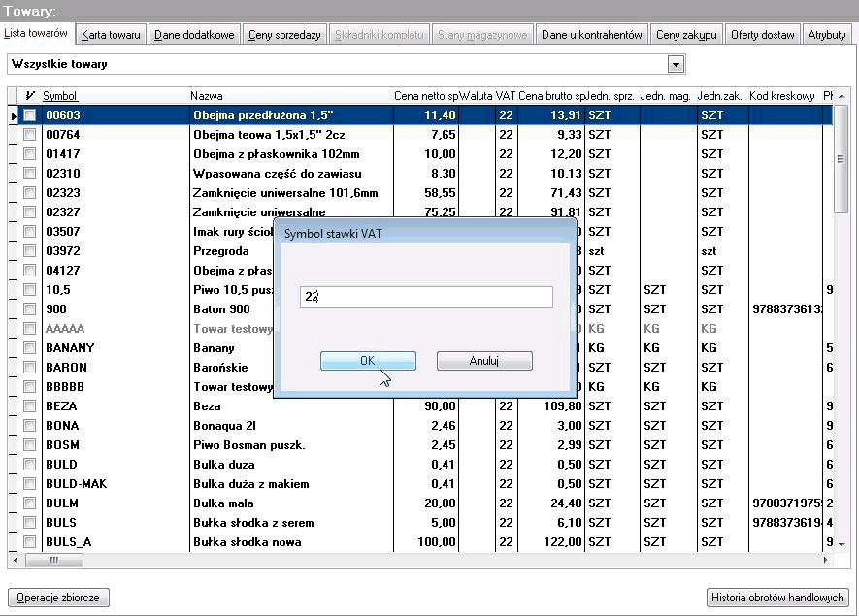Click the horizontal scrollbar thumb
859x616 pixels.
pyautogui.click(x=54, y=560)
